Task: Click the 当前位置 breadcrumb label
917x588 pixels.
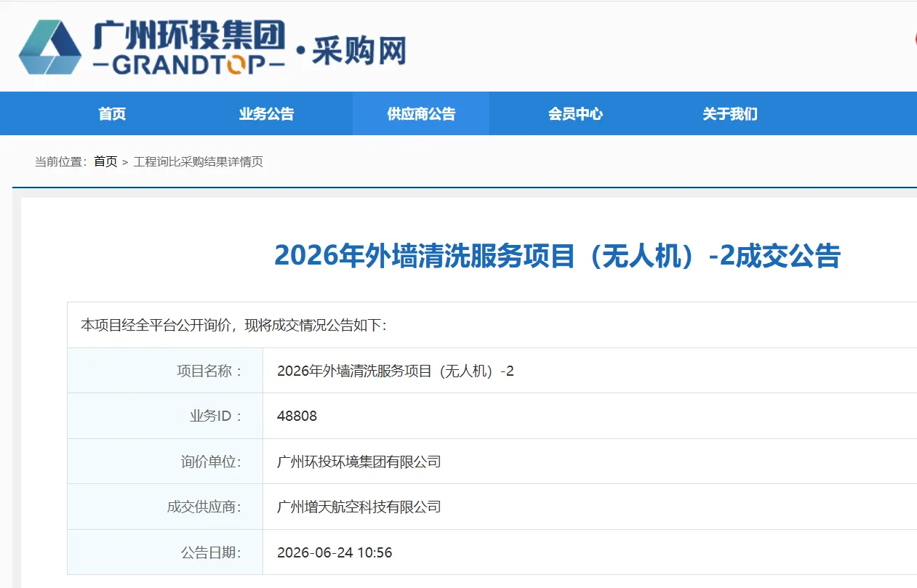Action: (61, 161)
